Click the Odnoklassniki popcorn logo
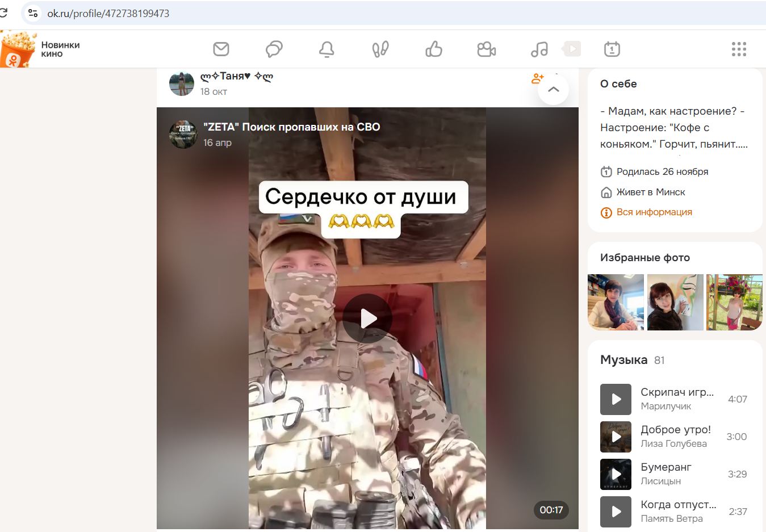The image size is (766, 532). coord(17,49)
